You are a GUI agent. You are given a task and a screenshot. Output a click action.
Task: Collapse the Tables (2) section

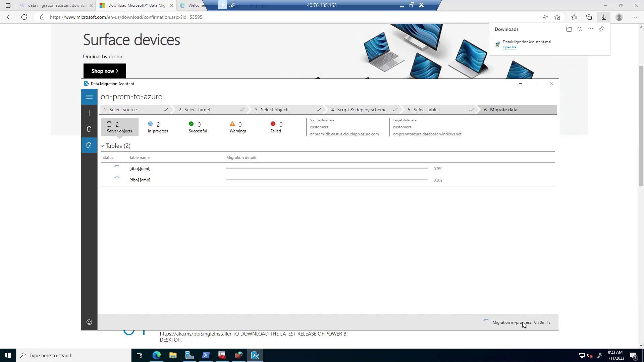point(102,146)
